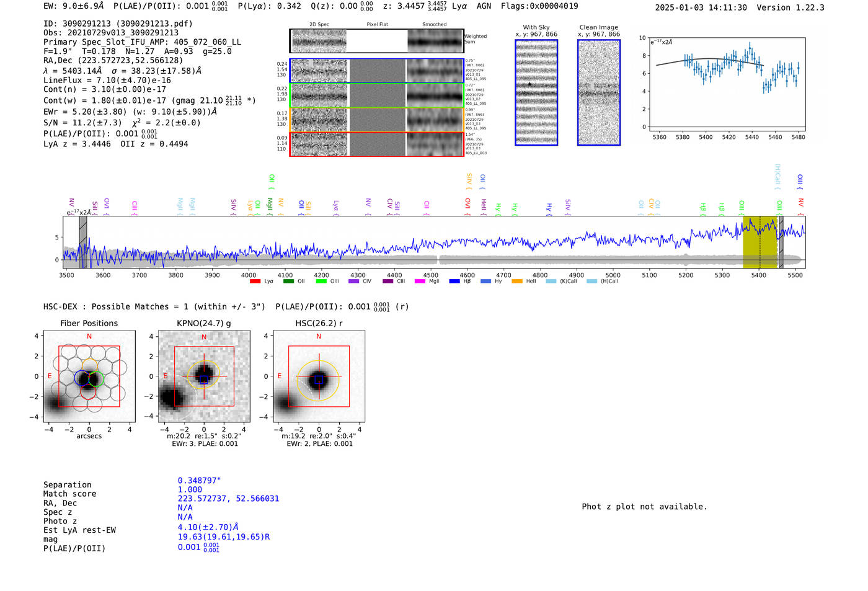Click the orange-bordered 2D spectrum row

[376, 120]
